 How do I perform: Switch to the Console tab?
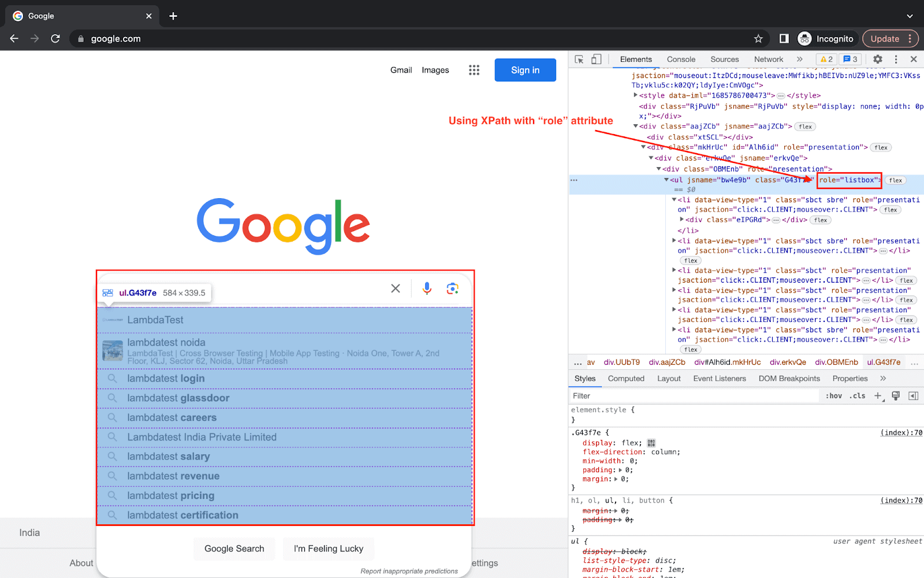point(681,60)
